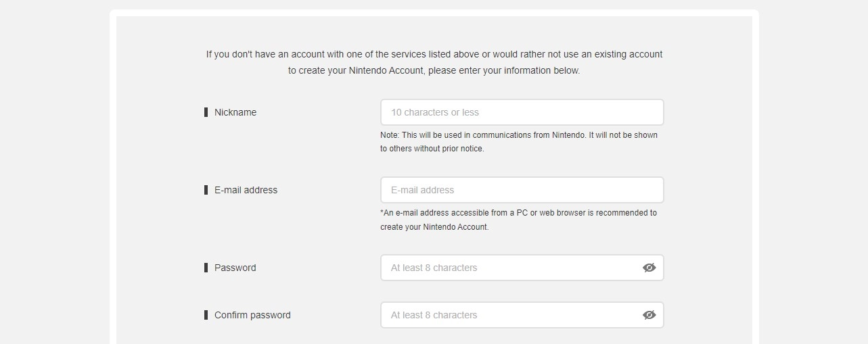
Task: Show the Password field's hidden text via eye icon
Action: click(x=649, y=268)
